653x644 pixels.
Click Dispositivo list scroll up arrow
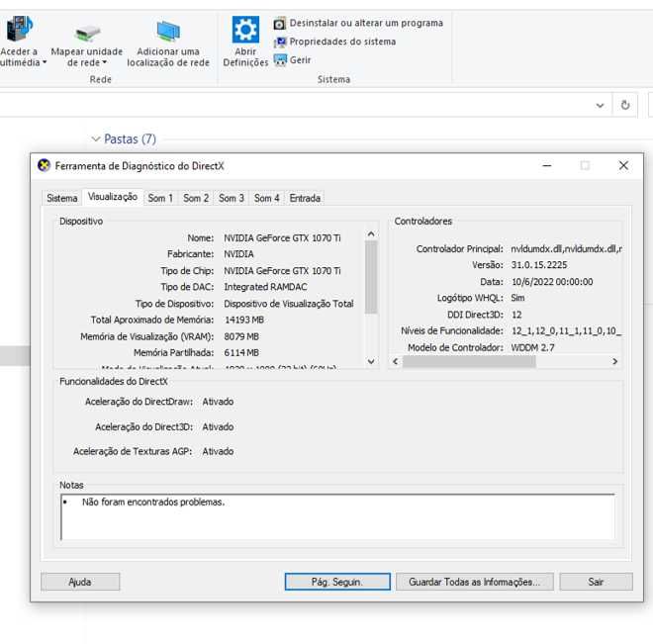pyautogui.click(x=371, y=233)
